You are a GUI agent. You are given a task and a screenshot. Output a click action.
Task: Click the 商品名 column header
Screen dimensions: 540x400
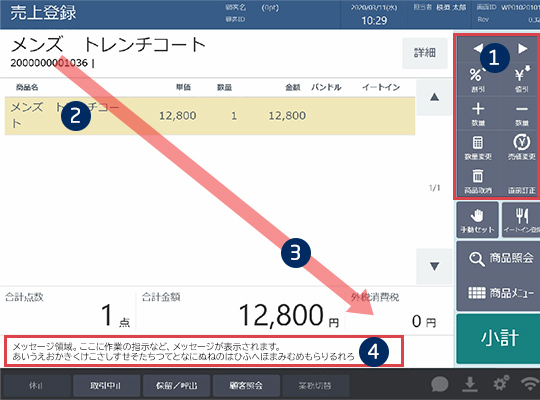click(x=27, y=87)
